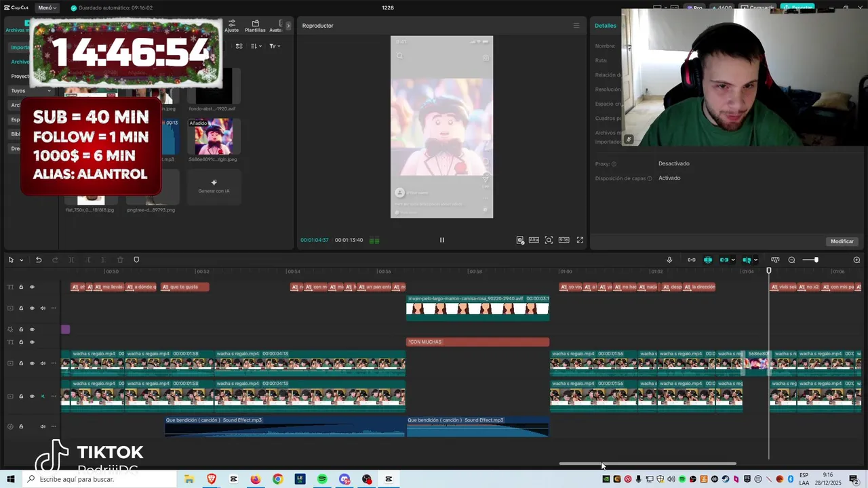Toggle main track magnet in timeline toolbar
Viewport: 868px width, 488px height.
(692, 260)
